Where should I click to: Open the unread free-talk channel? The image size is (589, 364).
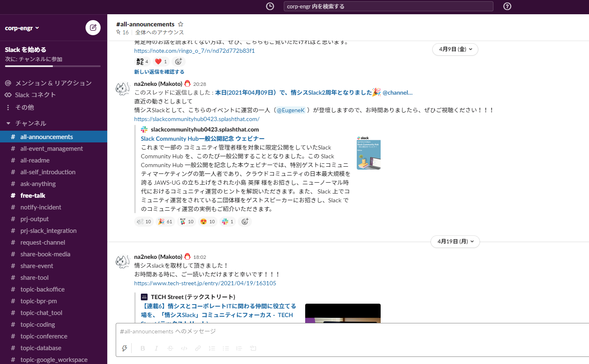tap(54, 195)
